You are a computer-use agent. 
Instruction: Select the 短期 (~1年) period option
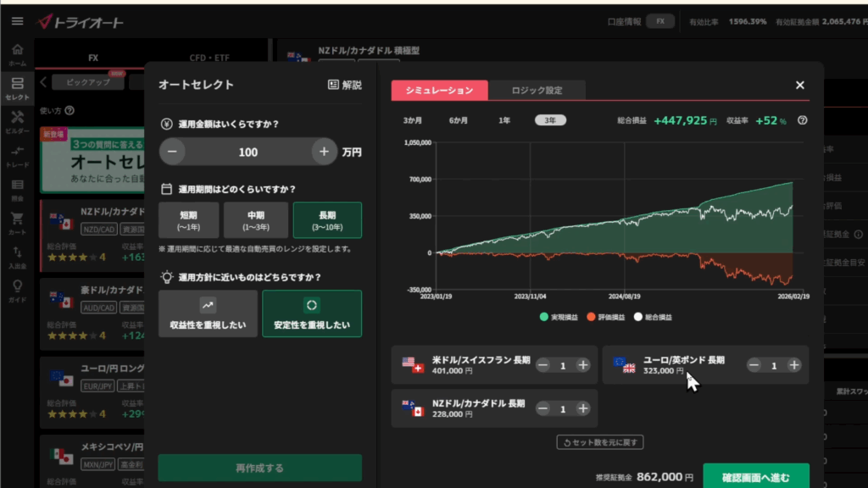(188, 220)
